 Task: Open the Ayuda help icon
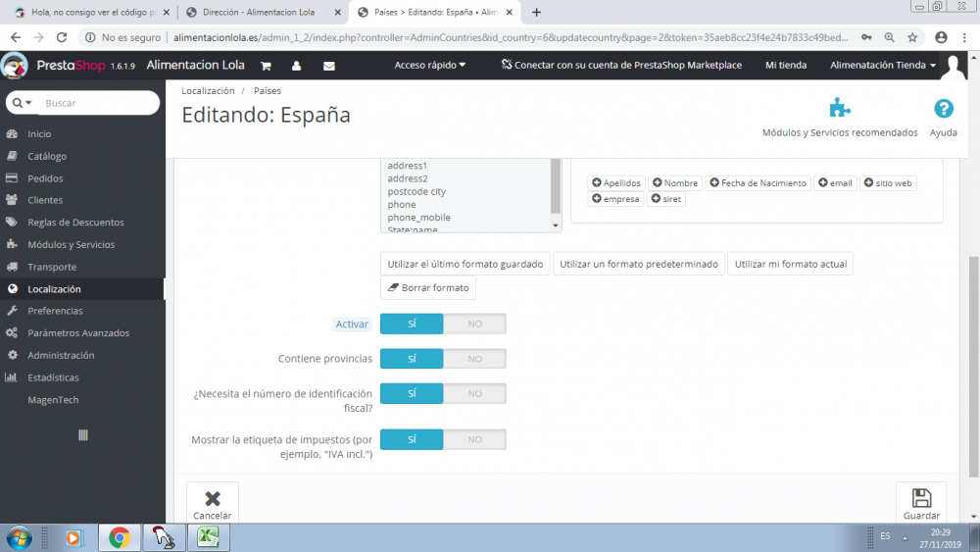pos(943,109)
